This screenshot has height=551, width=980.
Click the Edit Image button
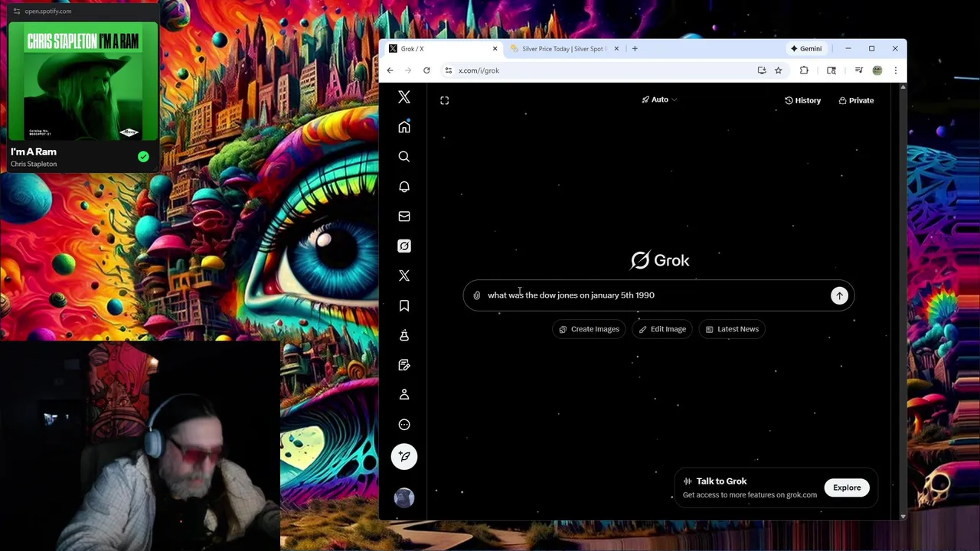(663, 329)
